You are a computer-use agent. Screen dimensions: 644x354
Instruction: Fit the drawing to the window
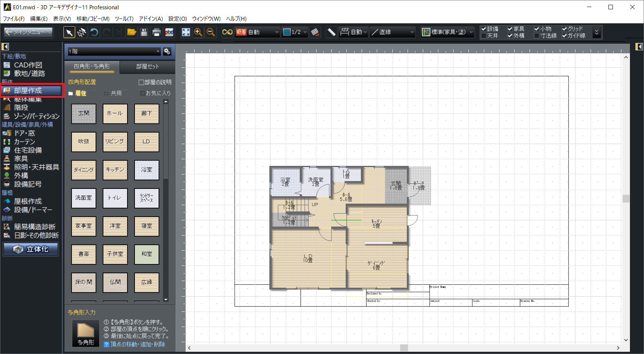point(186,33)
